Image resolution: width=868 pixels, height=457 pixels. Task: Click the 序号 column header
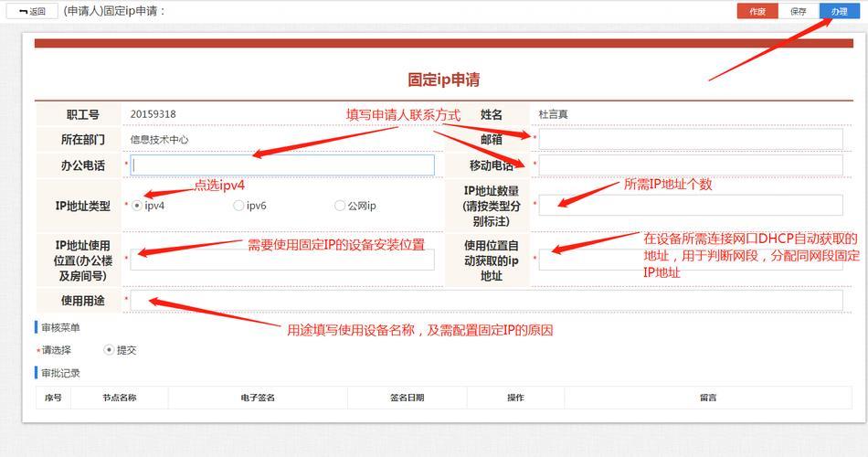click(53, 398)
